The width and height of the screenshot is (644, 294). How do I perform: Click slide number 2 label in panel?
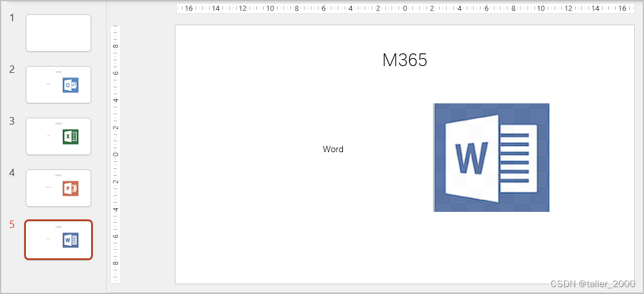[12, 69]
